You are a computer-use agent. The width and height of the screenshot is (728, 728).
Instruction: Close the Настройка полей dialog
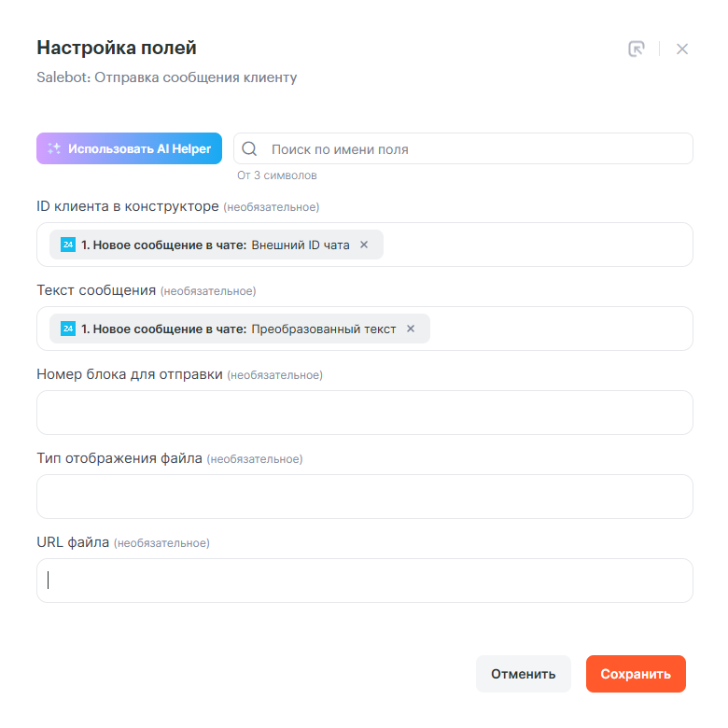pos(682,49)
